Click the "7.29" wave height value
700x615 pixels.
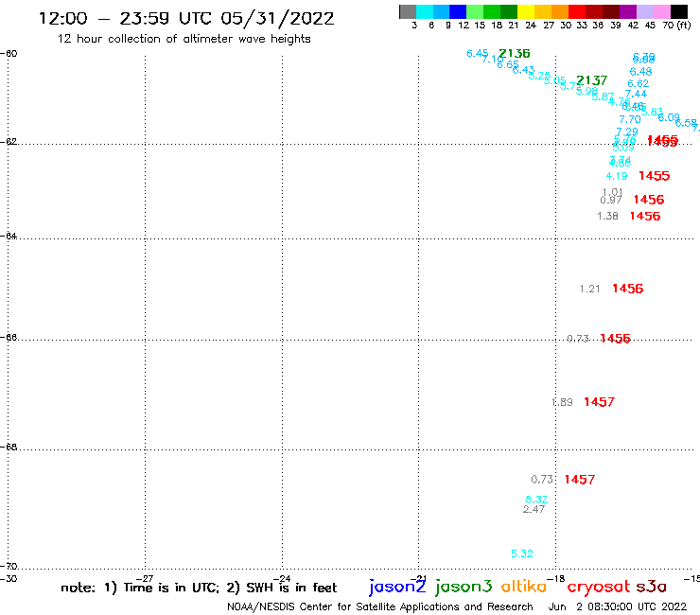coord(627,132)
